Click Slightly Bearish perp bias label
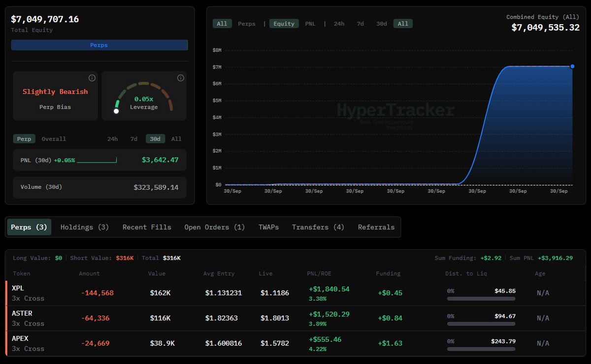The width and height of the screenshot is (591, 364). pyautogui.click(x=55, y=91)
